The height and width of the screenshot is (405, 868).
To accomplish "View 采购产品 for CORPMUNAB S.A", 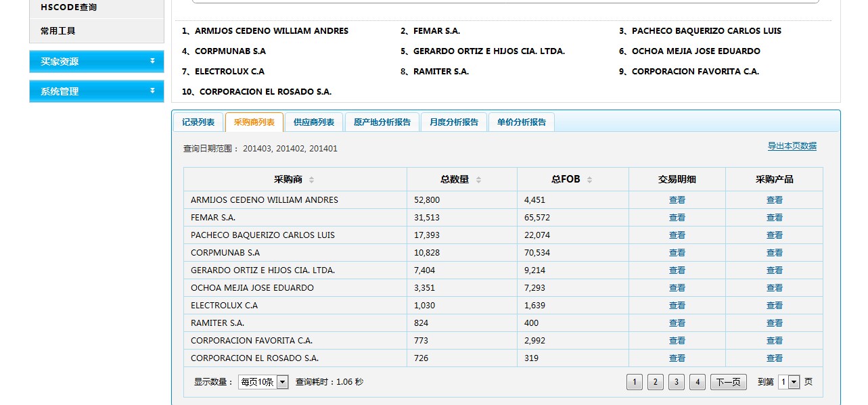I will 775,253.
